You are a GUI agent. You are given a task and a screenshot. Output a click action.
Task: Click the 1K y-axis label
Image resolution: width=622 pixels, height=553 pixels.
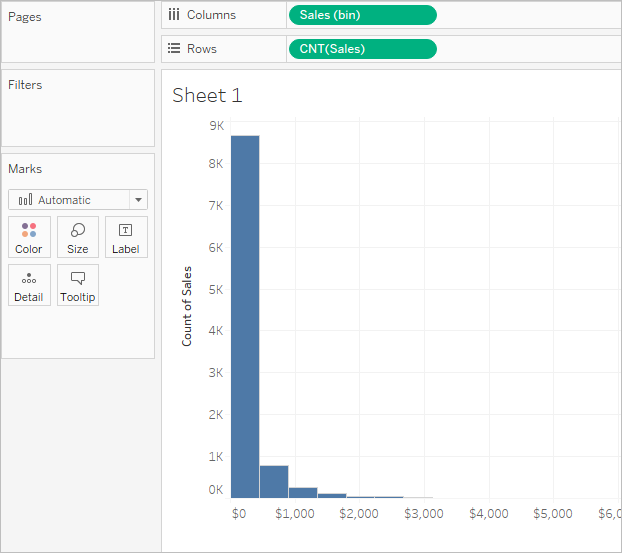[216, 457]
